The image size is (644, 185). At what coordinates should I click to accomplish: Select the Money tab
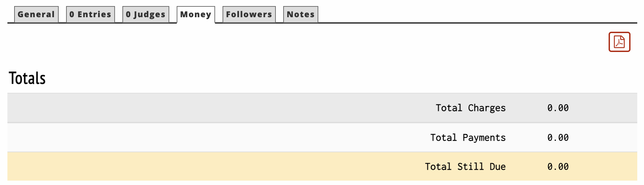coord(196,15)
